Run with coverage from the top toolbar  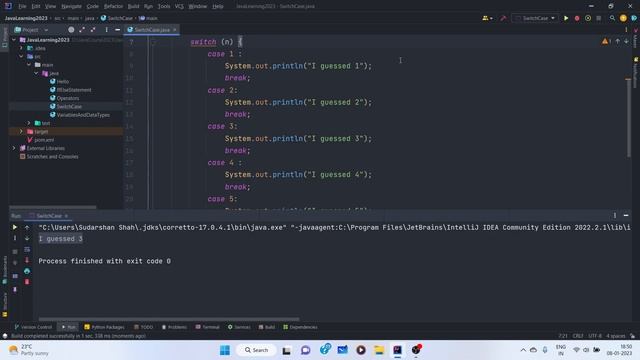588,18
